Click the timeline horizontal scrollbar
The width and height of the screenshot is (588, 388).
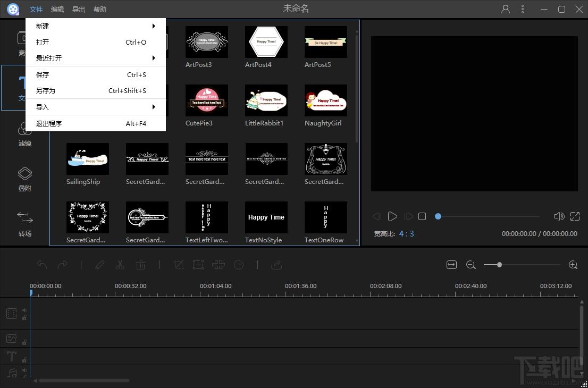[85, 381]
